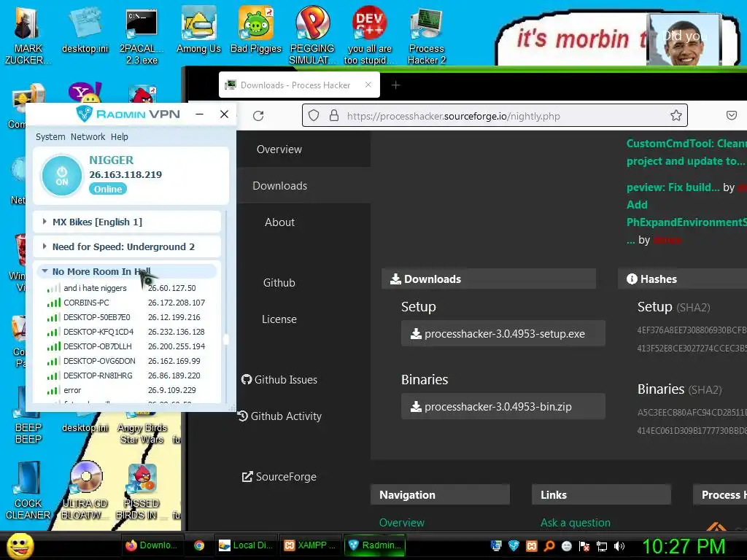Open the Among Us desktop icon

198,29
